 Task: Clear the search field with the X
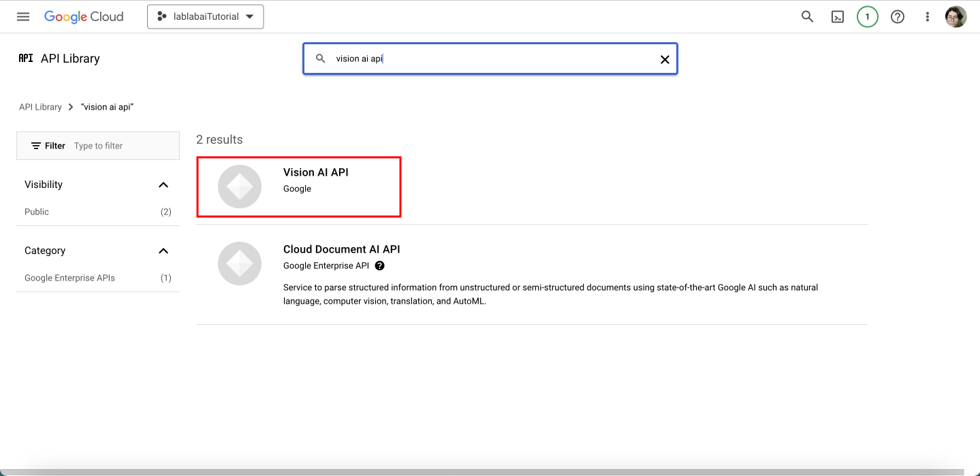click(x=665, y=59)
